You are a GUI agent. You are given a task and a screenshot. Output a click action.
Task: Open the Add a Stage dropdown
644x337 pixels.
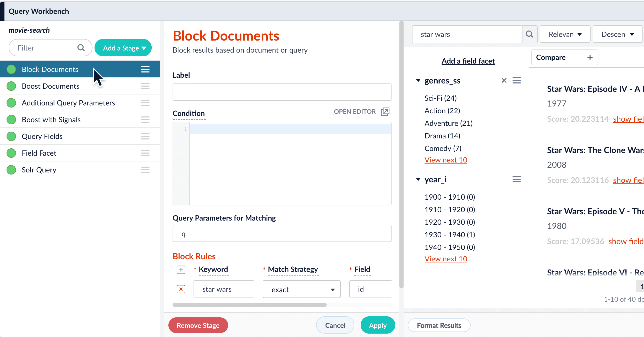[x=123, y=48]
